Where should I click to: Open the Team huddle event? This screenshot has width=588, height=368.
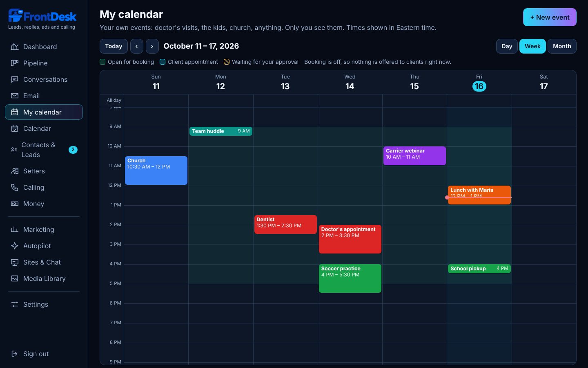point(221,131)
